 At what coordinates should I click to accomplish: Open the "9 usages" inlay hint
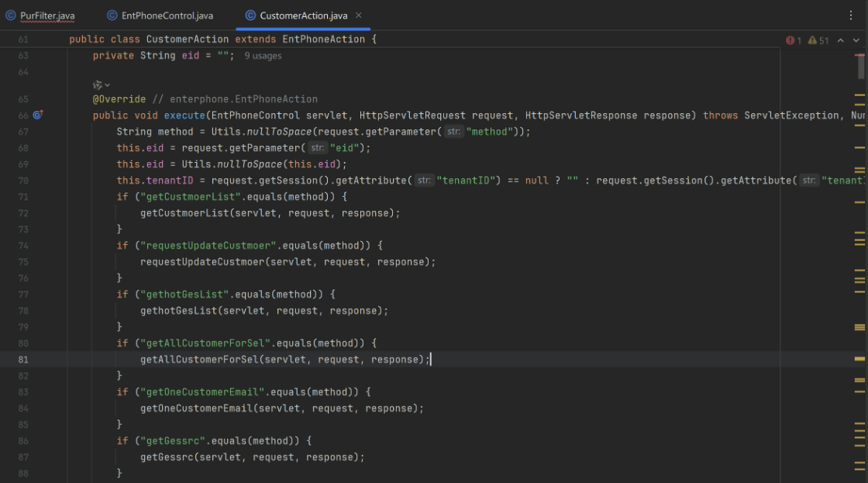[263, 56]
